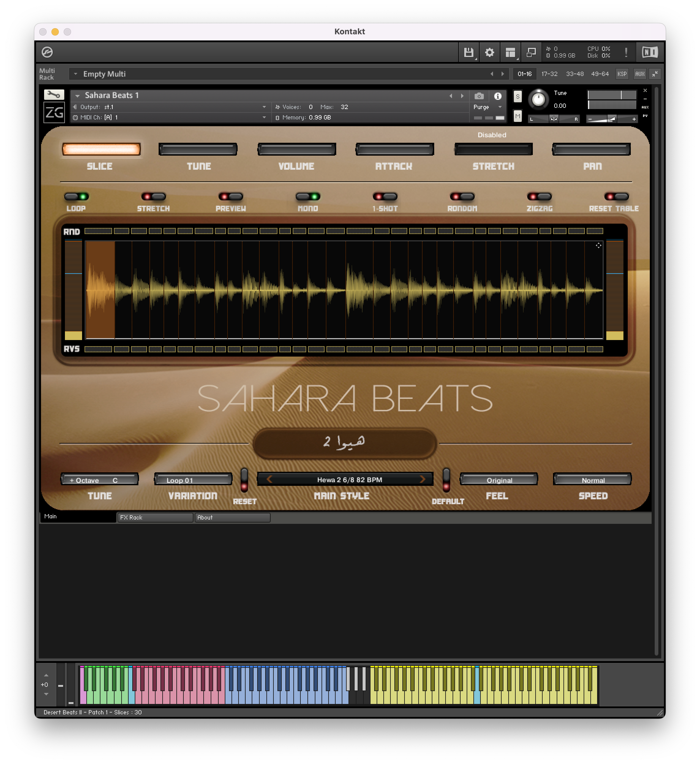
Task: Toggle the 1-SHOT switch
Action: [385, 197]
